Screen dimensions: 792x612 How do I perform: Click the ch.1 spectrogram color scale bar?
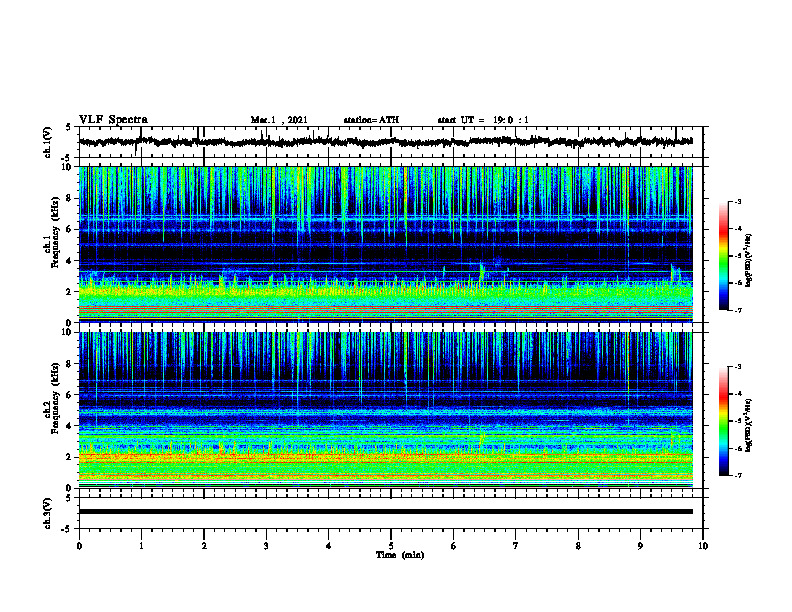point(724,256)
